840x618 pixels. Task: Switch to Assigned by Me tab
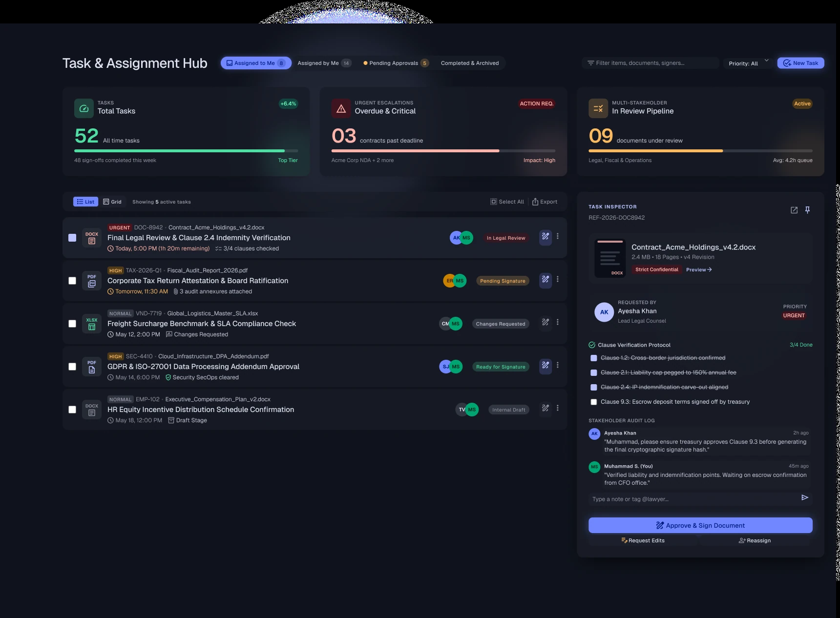[324, 63]
